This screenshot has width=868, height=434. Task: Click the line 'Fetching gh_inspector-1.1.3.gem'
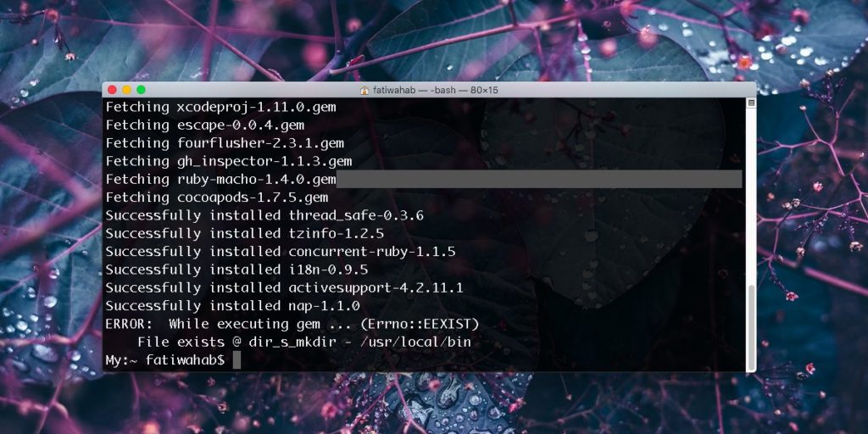point(229,162)
